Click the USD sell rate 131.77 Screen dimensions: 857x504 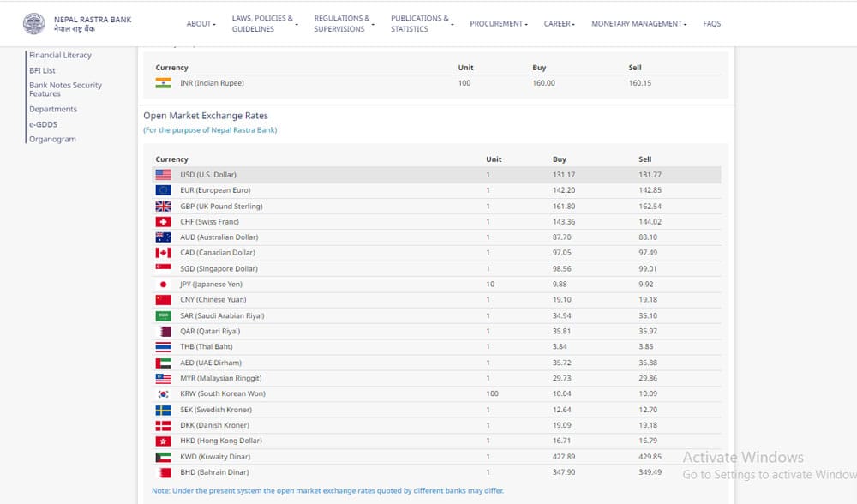click(650, 175)
